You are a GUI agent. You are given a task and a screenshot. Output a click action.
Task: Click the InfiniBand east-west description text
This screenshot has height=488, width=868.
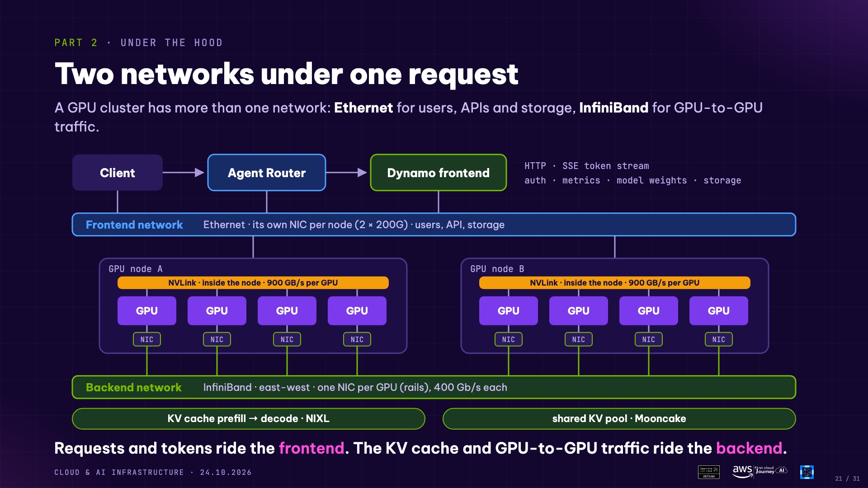(x=355, y=387)
